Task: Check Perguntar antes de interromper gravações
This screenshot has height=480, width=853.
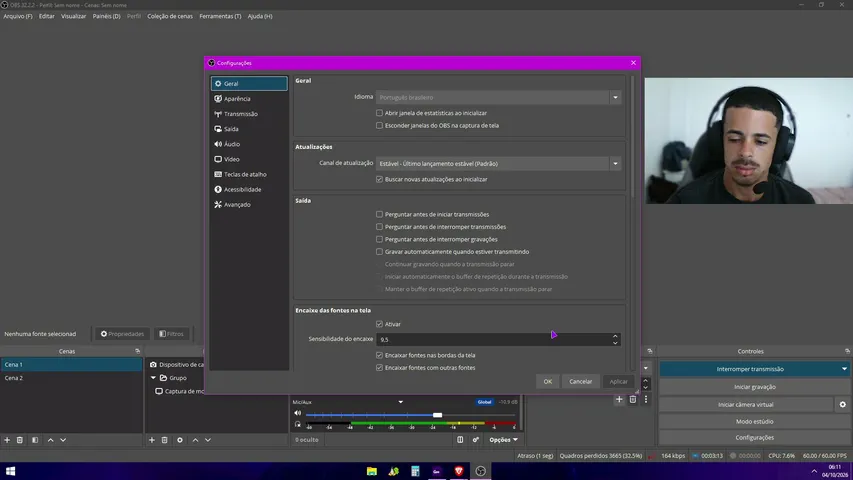Action: 379,239
